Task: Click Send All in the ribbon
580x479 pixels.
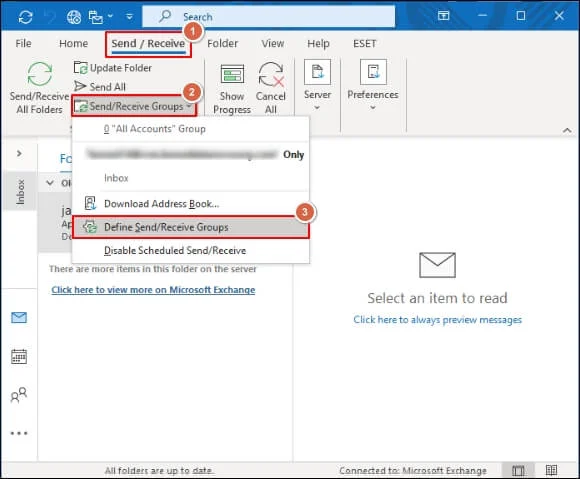Action: 100,87
